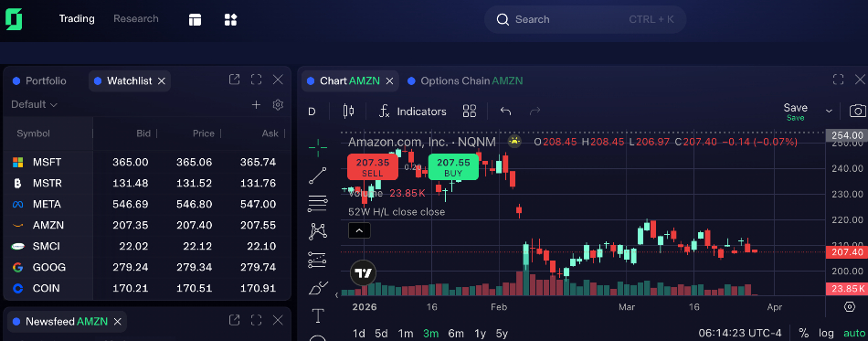Select the MSFT row in the watchlist
Screen dimensions: 868x341
(147, 162)
